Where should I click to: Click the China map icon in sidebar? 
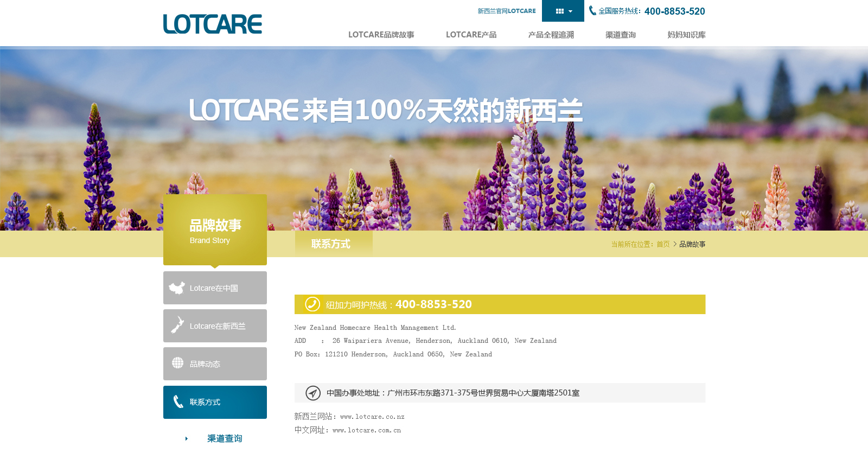[x=177, y=288]
